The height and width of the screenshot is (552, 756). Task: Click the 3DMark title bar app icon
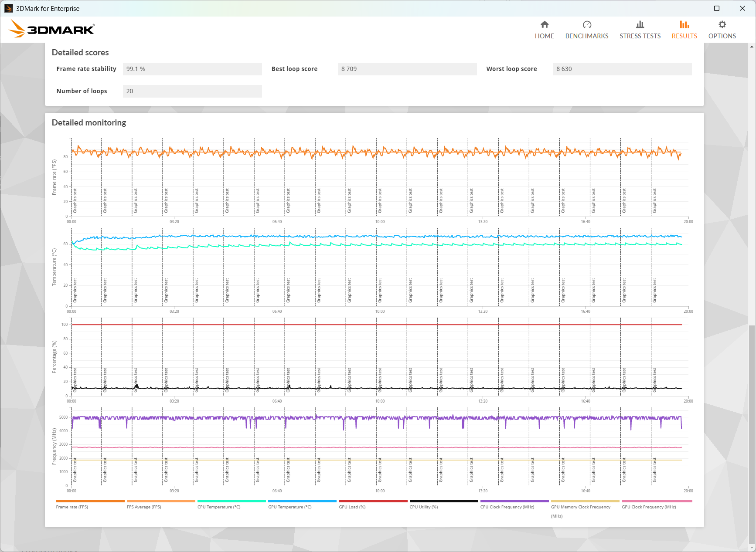(9, 8)
